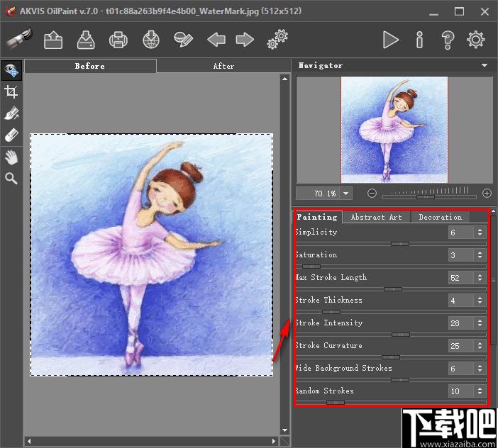Screen dimensions: 498x448
Task: Click the Random Strokes slider
Action: tap(391, 403)
